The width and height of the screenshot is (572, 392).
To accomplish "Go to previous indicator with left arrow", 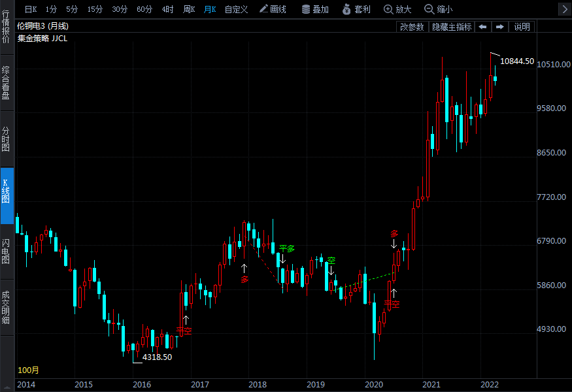I will pyautogui.click(x=482, y=27).
